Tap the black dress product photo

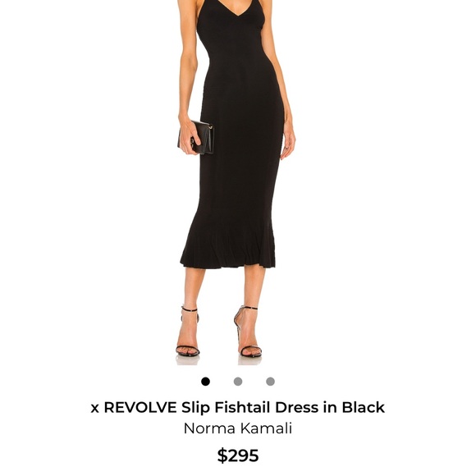[x=237, y=182]
